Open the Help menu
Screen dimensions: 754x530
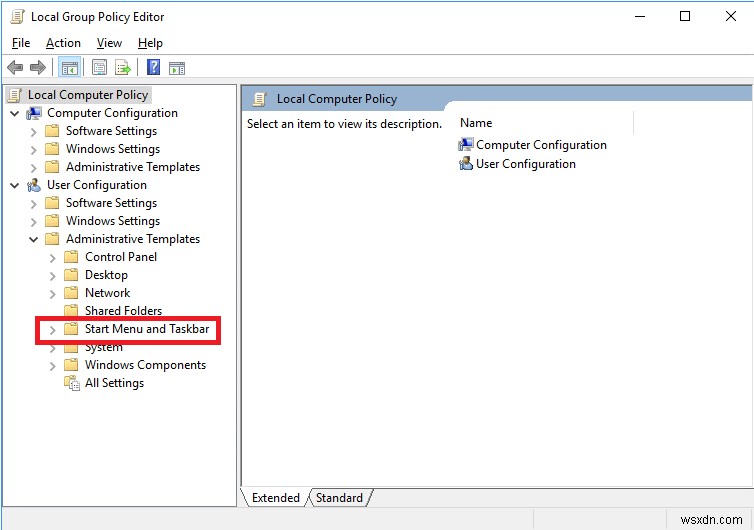click(x=150, y=43)
